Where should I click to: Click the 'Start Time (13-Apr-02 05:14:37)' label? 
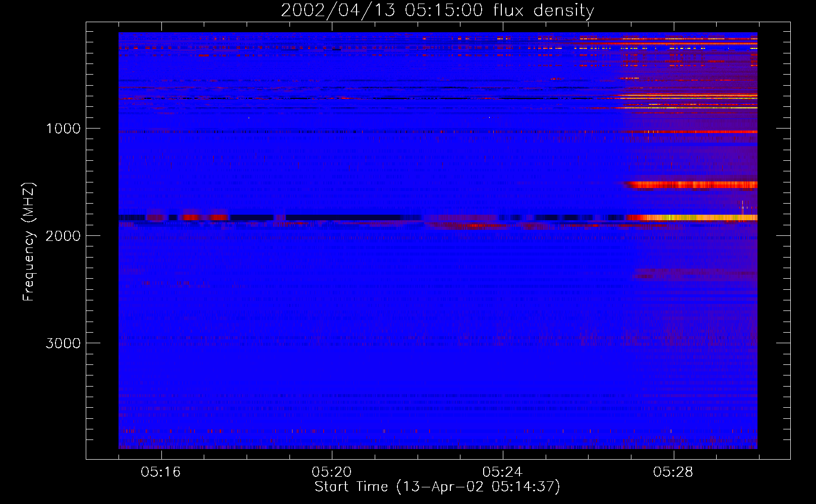(x=437, y=487)
